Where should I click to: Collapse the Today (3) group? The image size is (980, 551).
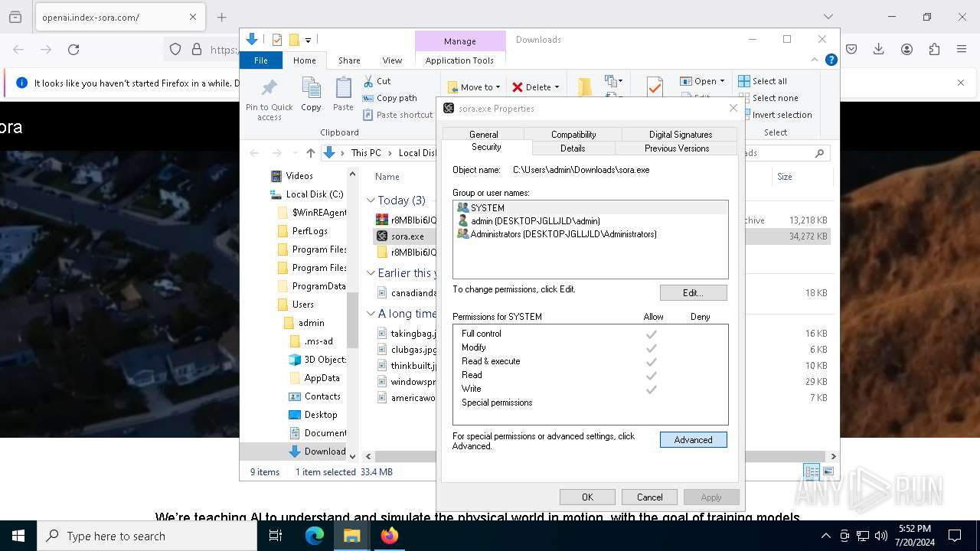[x=371, y=201]
